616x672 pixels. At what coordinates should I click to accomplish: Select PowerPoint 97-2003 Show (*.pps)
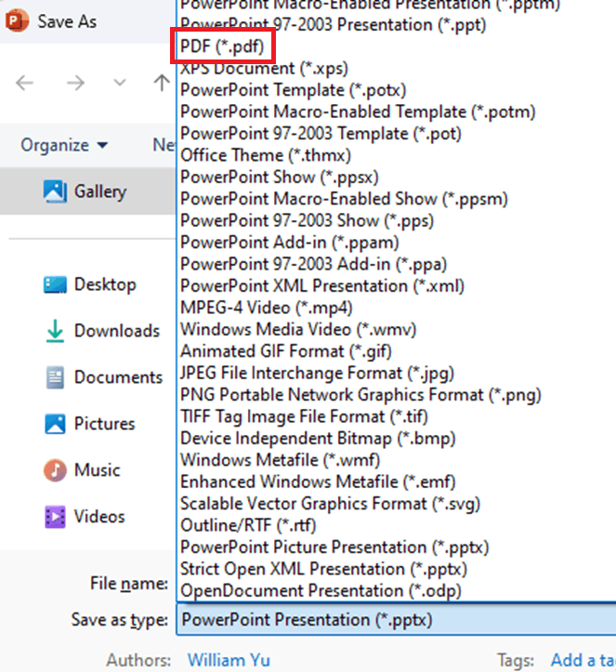[307, 220]
